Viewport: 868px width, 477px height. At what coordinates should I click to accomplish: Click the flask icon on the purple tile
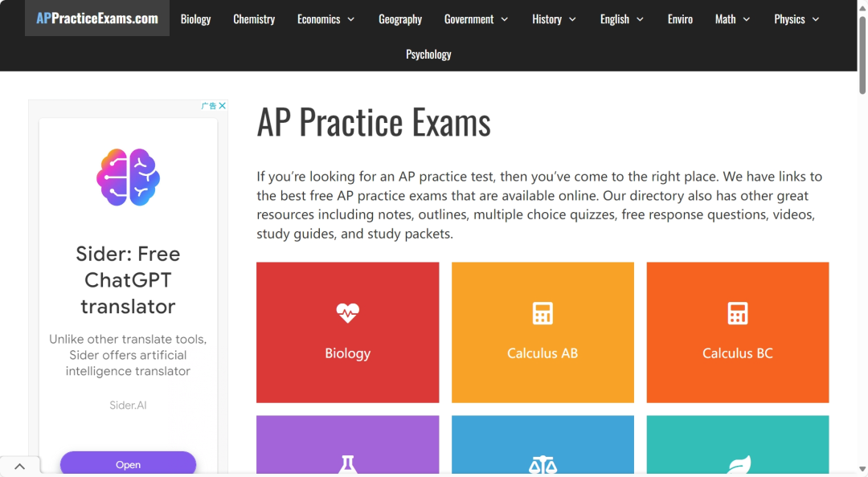tap(348, 465)
